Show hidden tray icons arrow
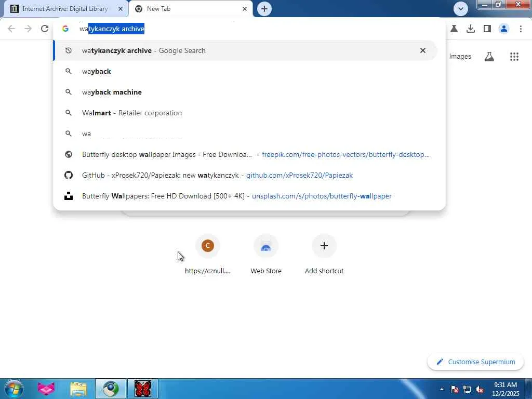532x399 pixels. [442, 389]
